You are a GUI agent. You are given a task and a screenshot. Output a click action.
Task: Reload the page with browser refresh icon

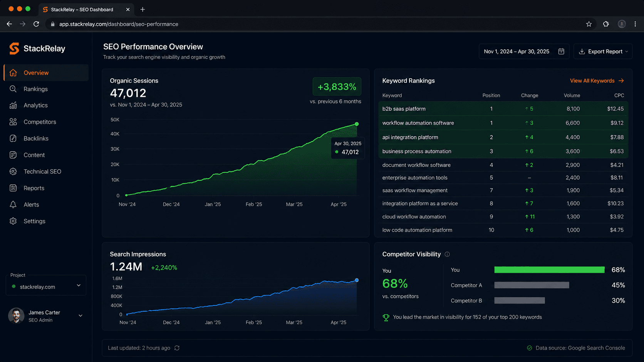pyautogui.click(x=36, y=24)
